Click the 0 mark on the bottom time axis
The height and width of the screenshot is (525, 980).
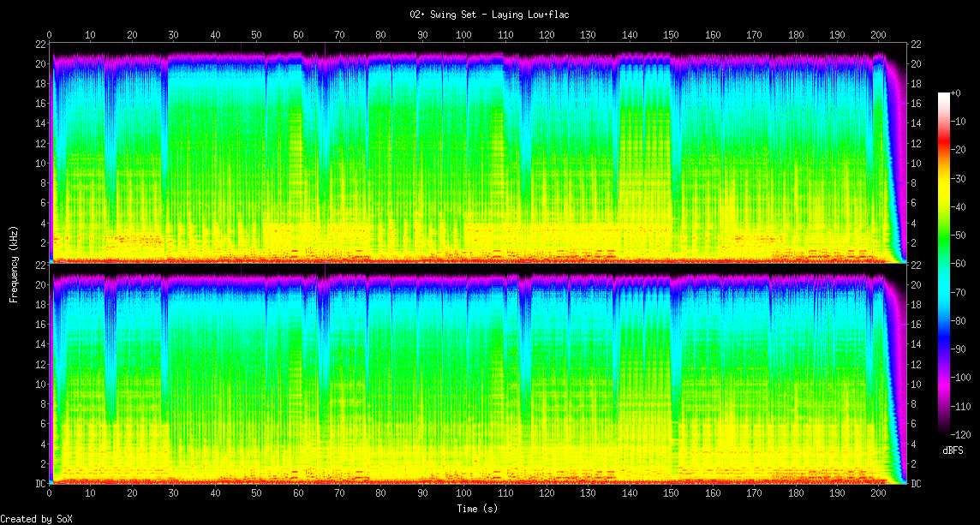click(50, 494)
